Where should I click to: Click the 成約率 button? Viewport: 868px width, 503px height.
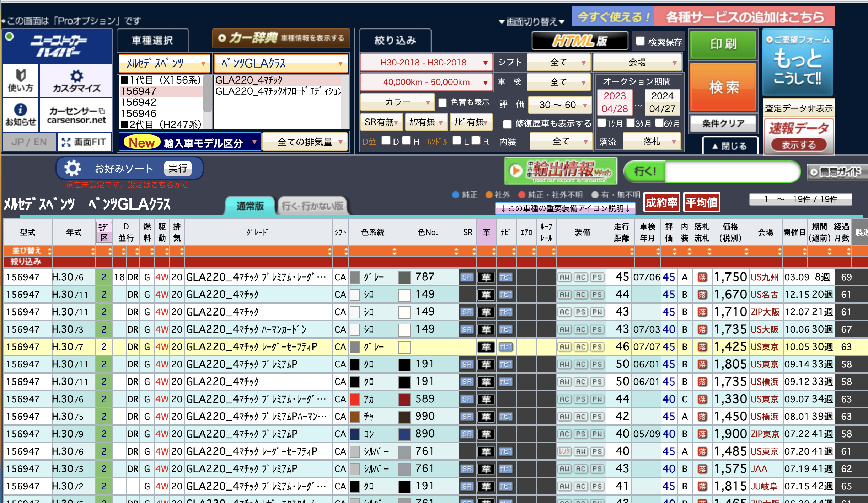pos(661,202)
